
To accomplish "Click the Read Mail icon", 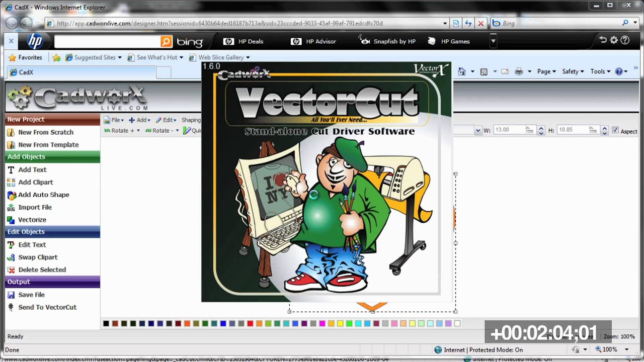I will click(505, 72).
